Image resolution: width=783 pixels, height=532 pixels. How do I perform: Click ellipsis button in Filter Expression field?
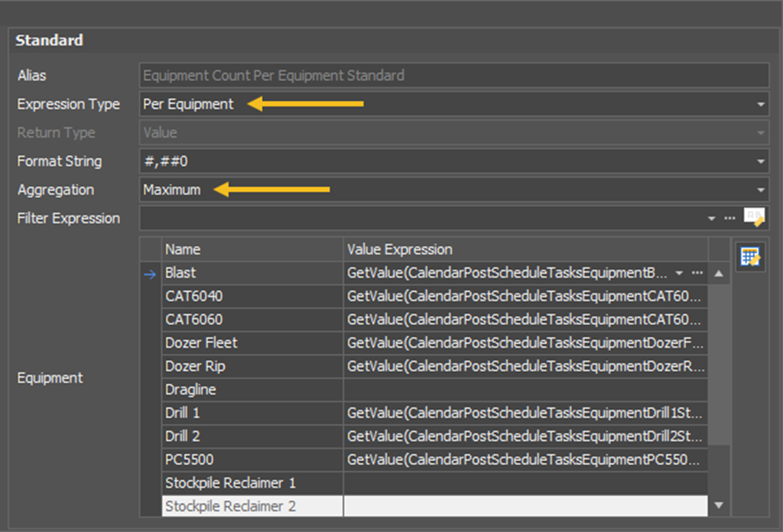(729, 218)
